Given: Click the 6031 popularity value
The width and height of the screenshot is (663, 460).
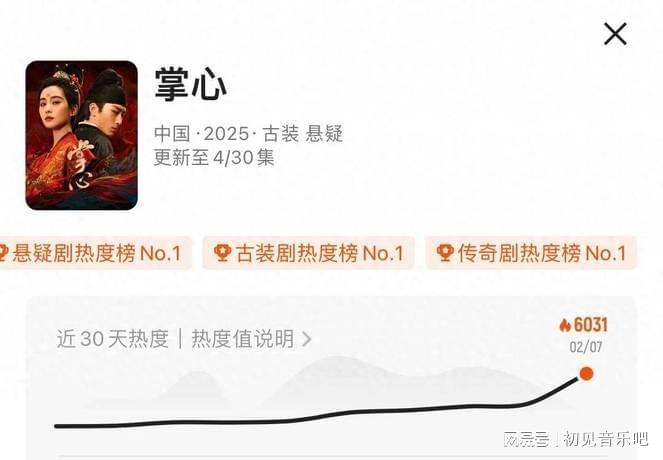Looking at the screenshot, I should tap(591, 325).
